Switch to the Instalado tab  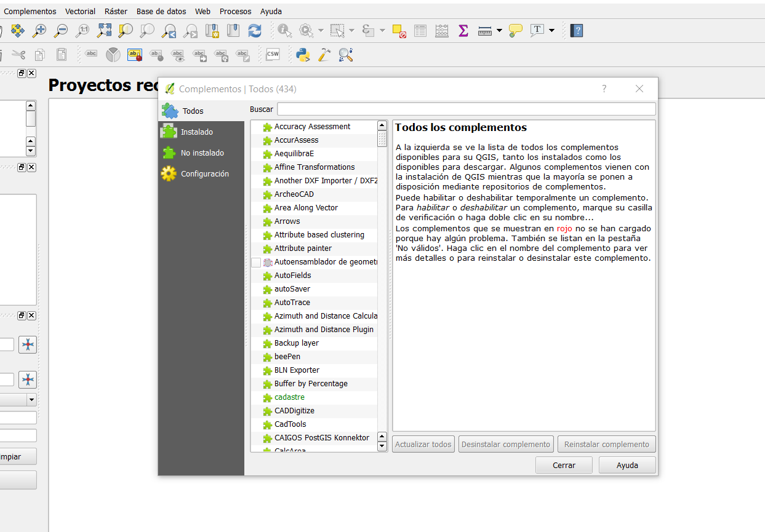201,132
